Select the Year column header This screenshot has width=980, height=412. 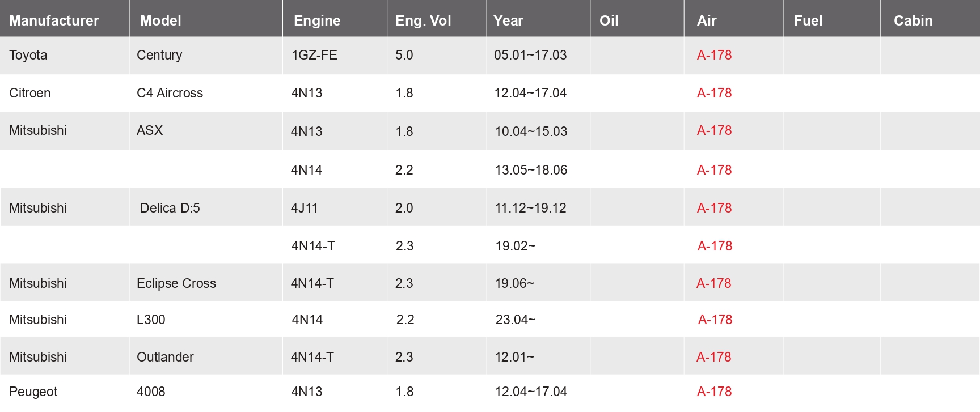pos(508,20)
